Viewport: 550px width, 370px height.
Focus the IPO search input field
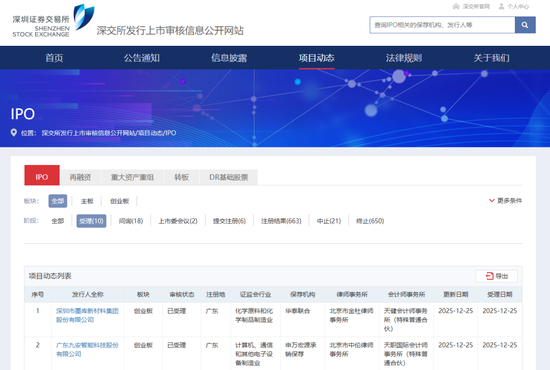pyautogui.click(x=442, y=25)
